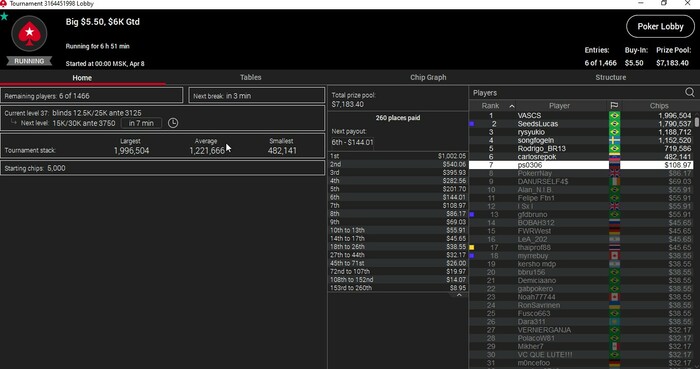Click the clock icon next to next level
This screenshot has width=700, height=369.
click(x=173, y=123)
